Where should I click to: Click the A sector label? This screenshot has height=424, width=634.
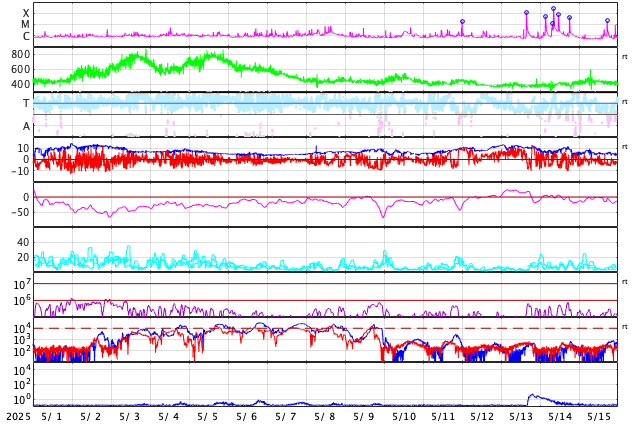pyautogui.click(x=26, y=127)
